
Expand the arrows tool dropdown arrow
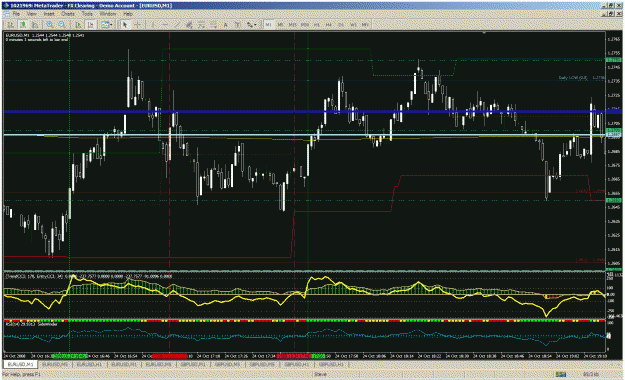[x=255, y=25]
